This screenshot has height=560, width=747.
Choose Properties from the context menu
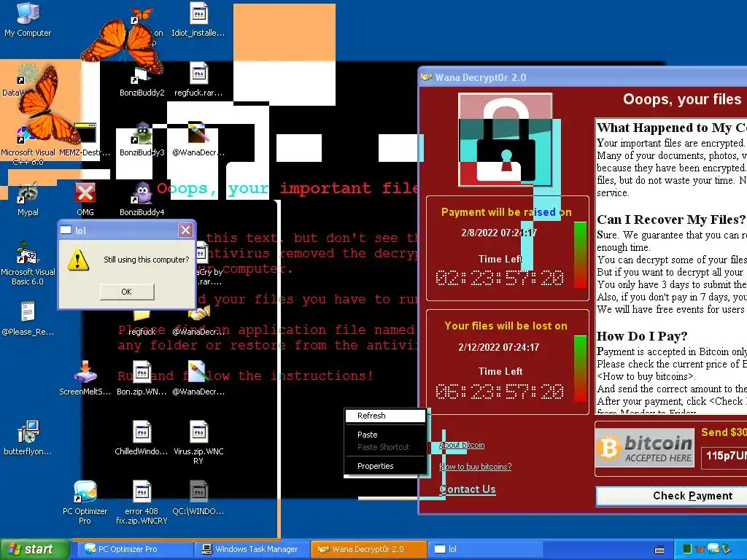[385, 466]
